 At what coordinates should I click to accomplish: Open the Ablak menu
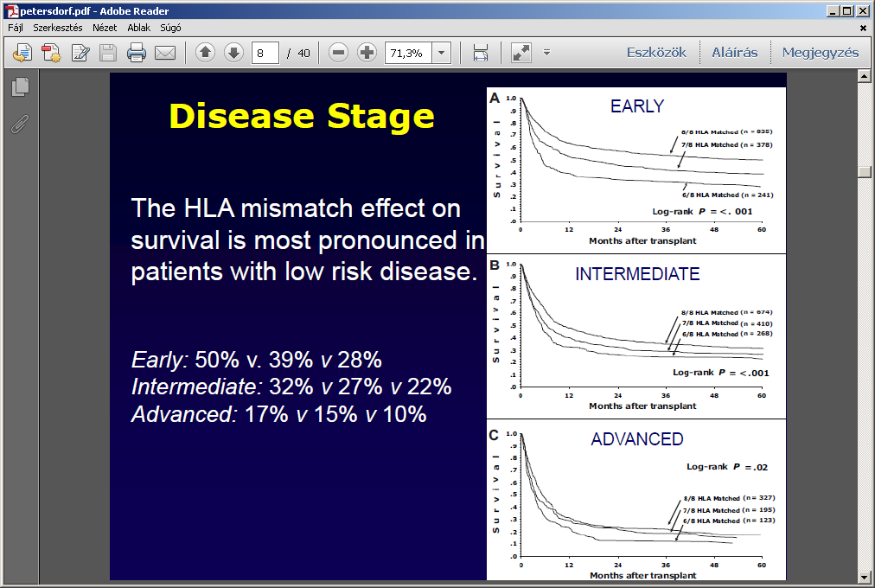(x=138, y=28)
